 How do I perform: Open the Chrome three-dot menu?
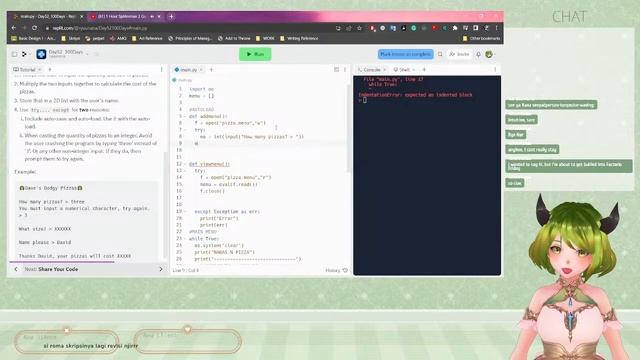pos(497,28)
